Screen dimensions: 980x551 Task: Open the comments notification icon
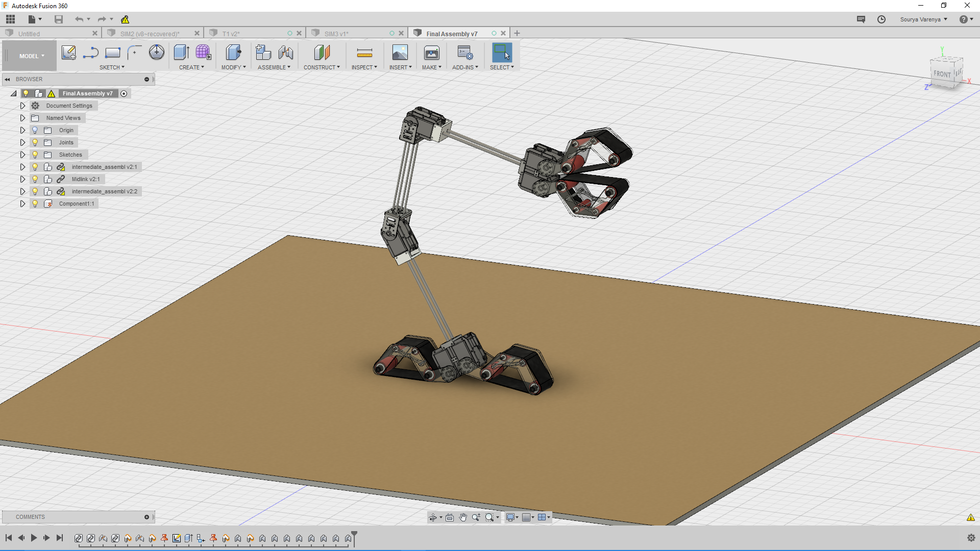tap(861, 19)
